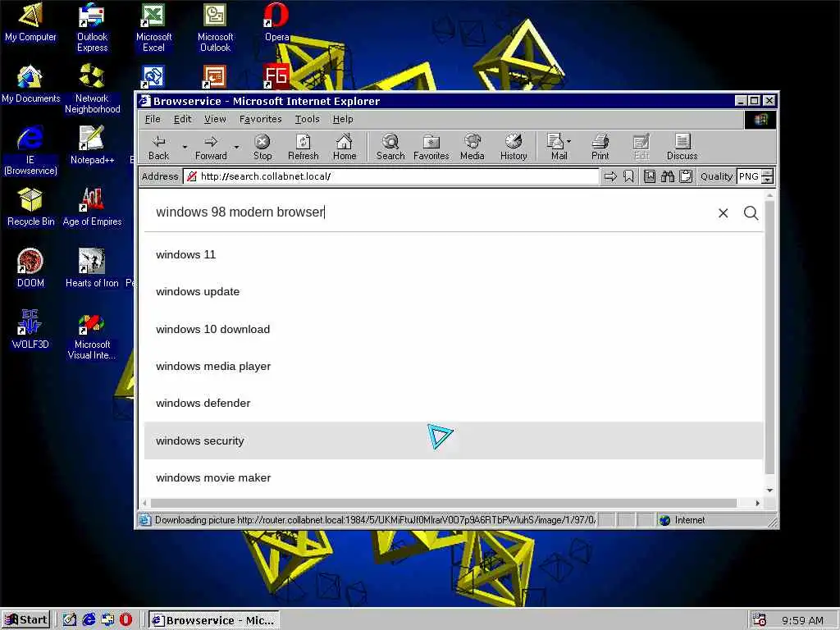The height and width of the screenshot is (630, 840).
Task: Select the Hearts of Iron desktop icon
Action: pos(92,267)
